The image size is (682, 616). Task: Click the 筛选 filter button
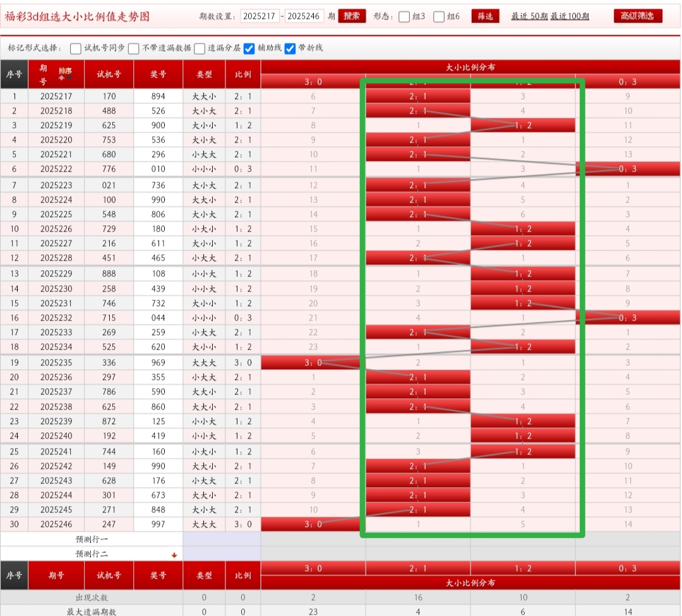pos(485,16)
